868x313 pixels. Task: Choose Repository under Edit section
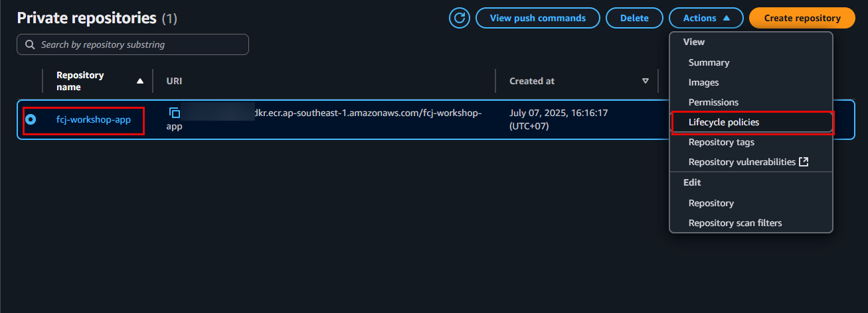coord(711,203)
